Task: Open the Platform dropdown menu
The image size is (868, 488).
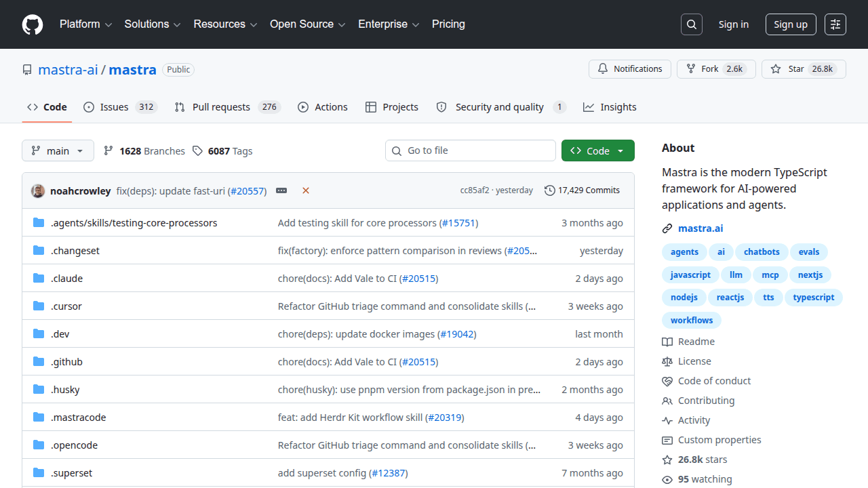Action: (x=85, y=24)
